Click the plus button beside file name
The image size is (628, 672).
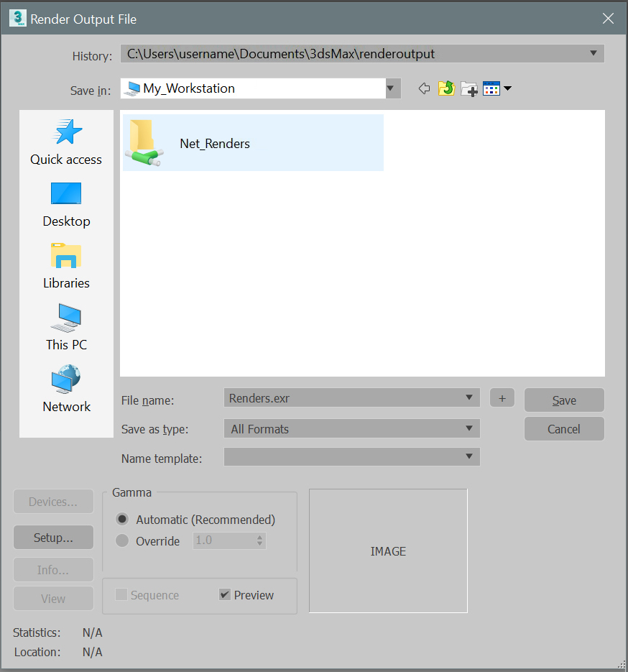502,397
